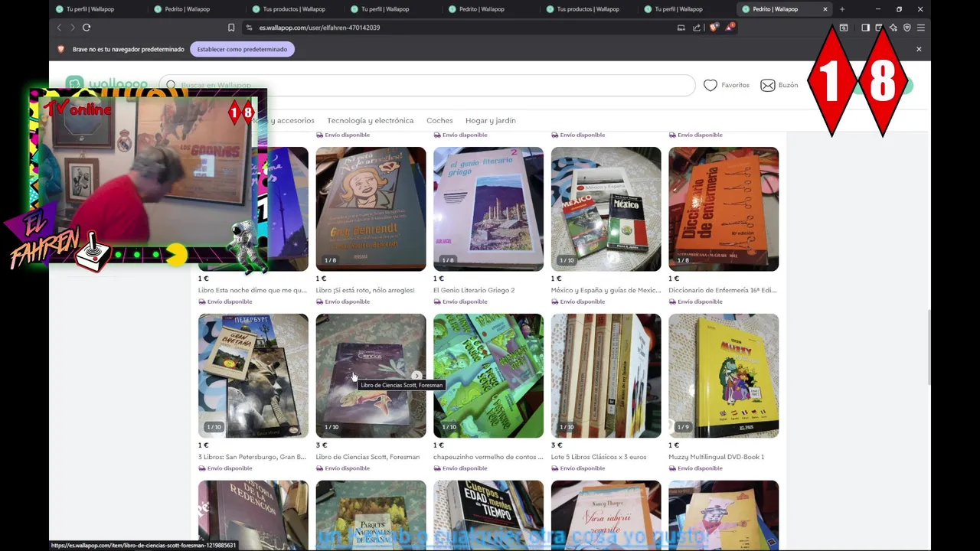980x551 pixels.
Task: Click title Lote 5 Libros Clásicos x 3 euros
Action: coord(599,457)
